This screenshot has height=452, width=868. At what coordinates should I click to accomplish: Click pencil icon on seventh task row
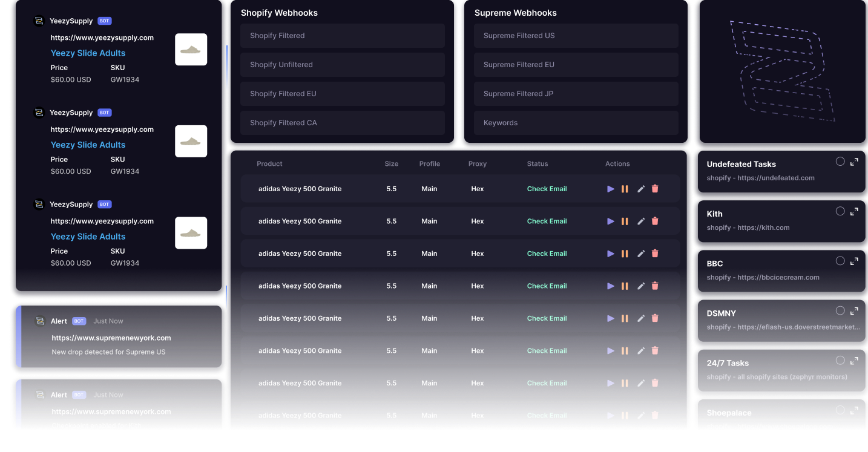pyautogui.click(x=640, y=383)
